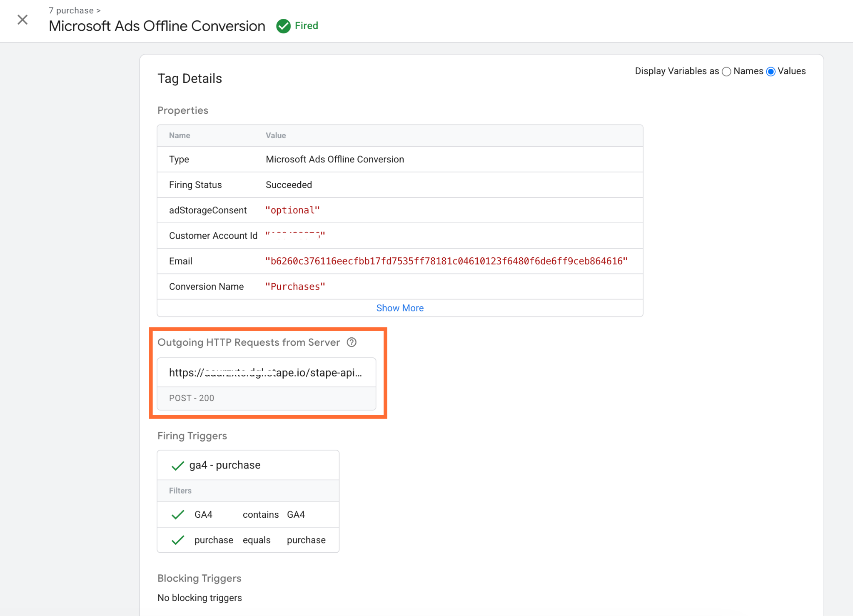Click the 'Fired' status label
Viewport: 853px width, 616px height.
click(307, 26)
